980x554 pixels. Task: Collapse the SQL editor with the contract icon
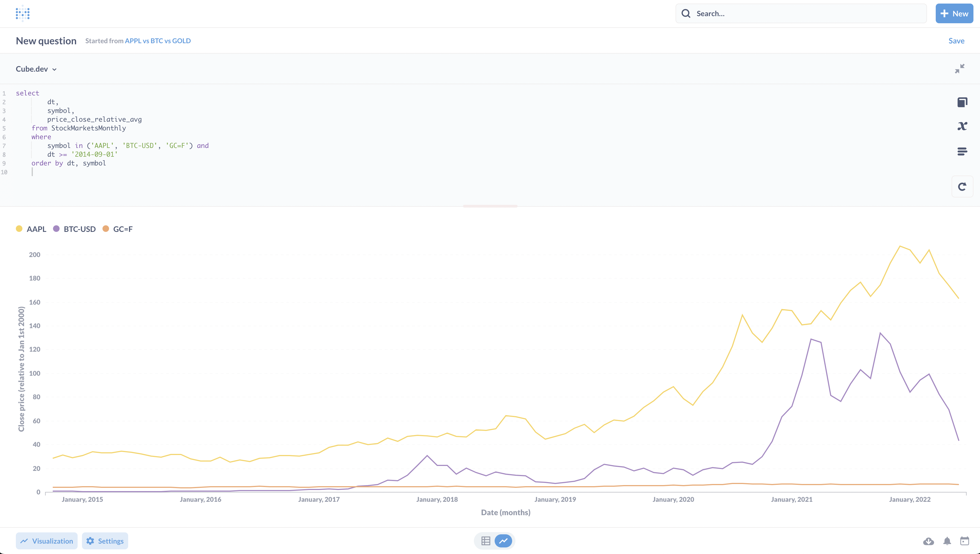[x=960, y=69]
